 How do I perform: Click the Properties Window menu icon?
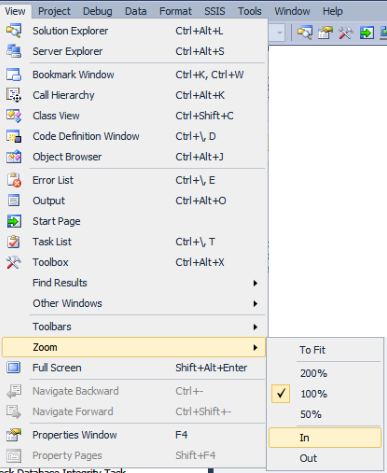pos(14,435)
